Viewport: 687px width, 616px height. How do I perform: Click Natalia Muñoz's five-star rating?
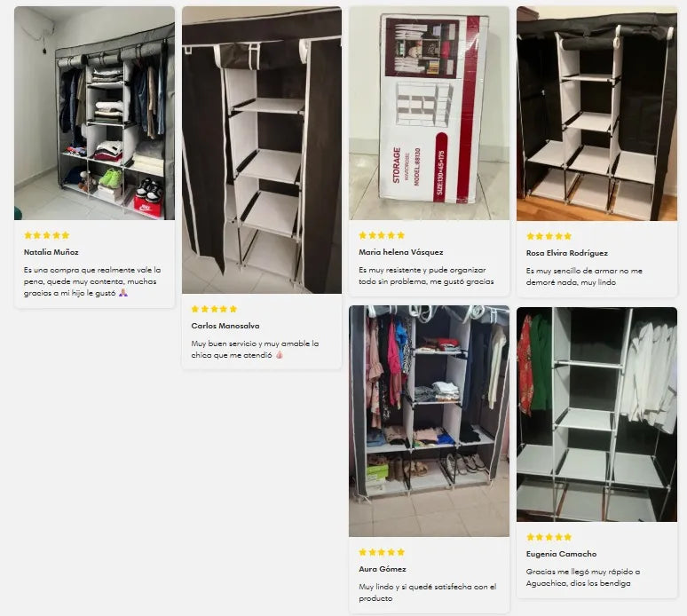[x=47, y=235]
